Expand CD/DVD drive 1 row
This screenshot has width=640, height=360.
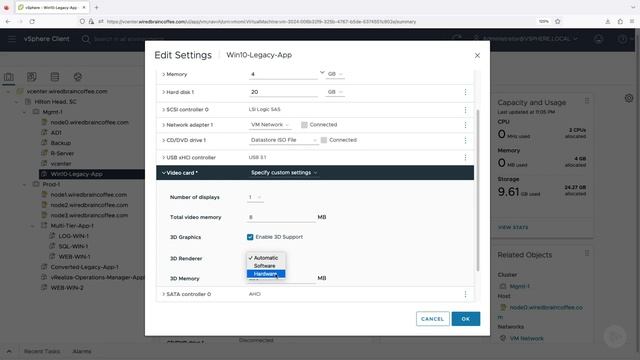click(164, 140)
